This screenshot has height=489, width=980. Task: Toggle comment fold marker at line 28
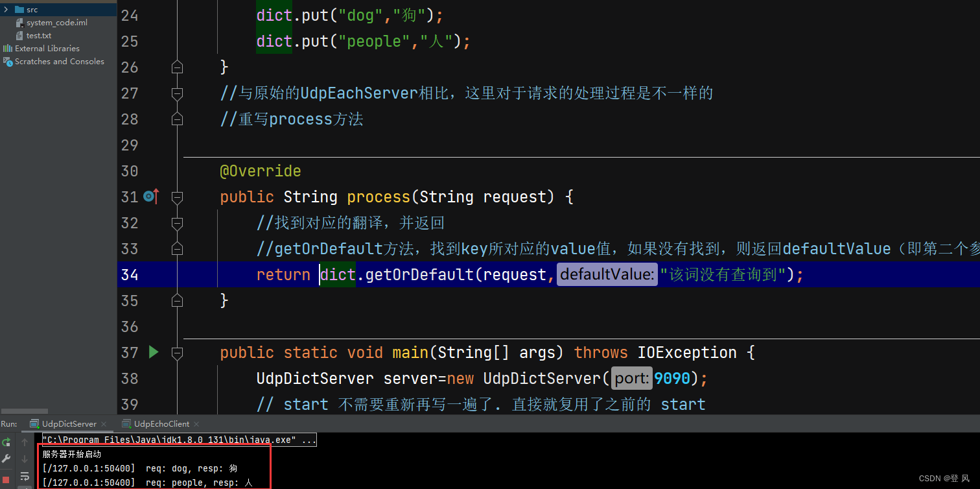pyautogui.click(x=177, y=119)
